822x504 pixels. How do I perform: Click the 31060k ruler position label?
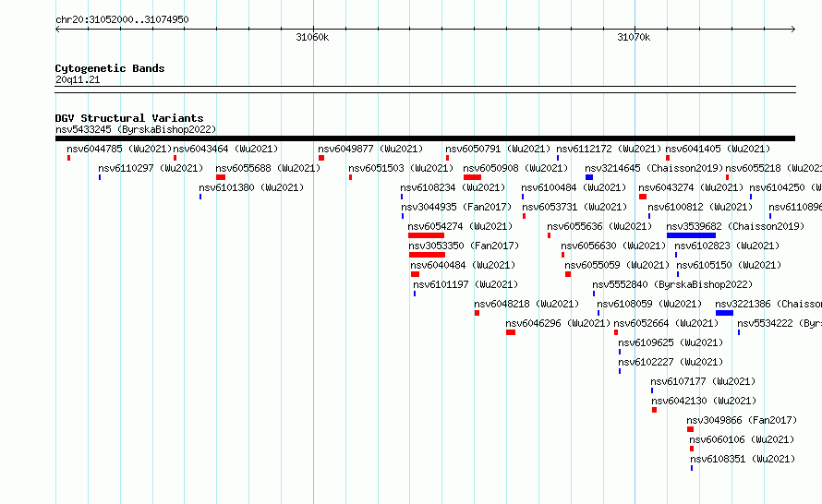312,37
